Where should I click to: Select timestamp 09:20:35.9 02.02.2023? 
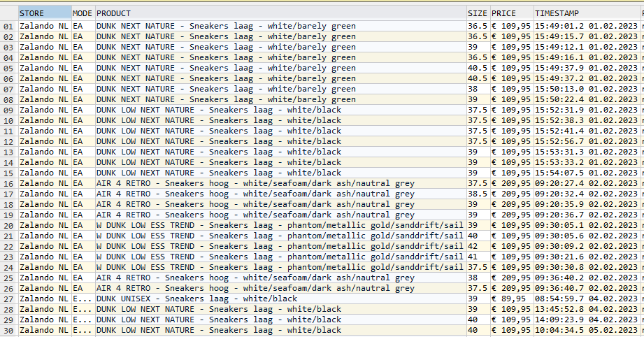point(587,204)
